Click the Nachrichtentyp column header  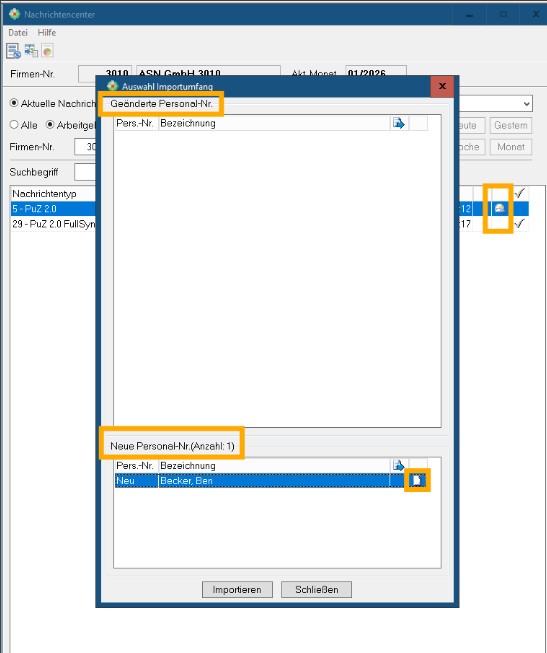(x=53, y=194)
